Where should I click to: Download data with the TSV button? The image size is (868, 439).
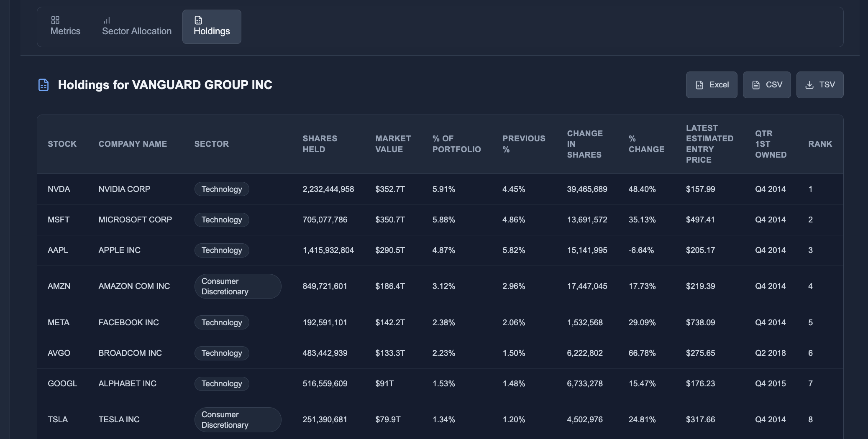point(820,84)
